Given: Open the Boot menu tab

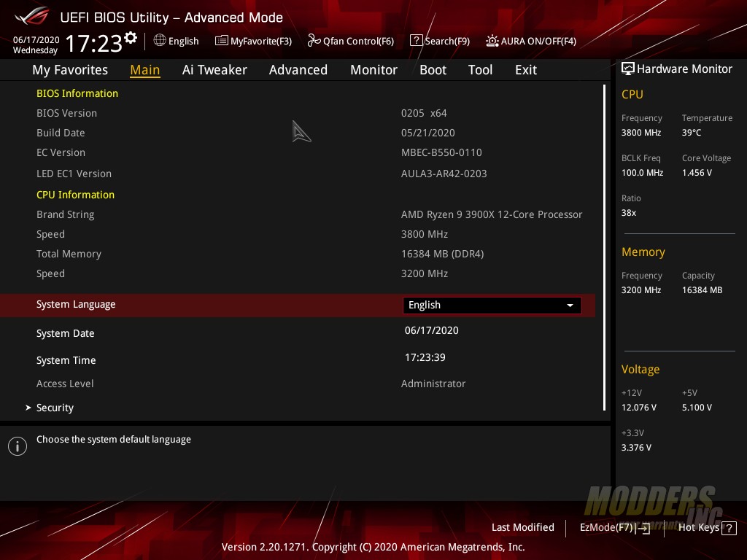Looking at the screenshot, I should (433, 70).
